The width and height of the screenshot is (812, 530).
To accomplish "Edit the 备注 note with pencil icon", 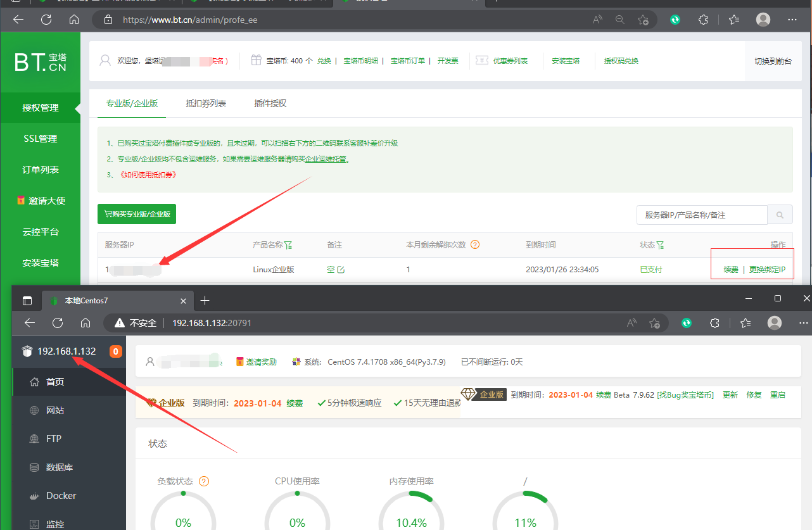I will [x=341, y=270].
